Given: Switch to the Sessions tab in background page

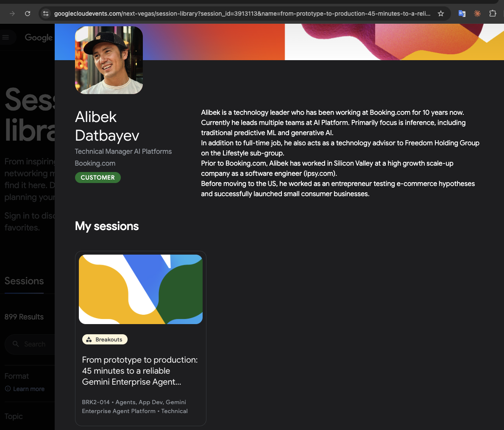Looking at the screenshot, I should (24, 281).
